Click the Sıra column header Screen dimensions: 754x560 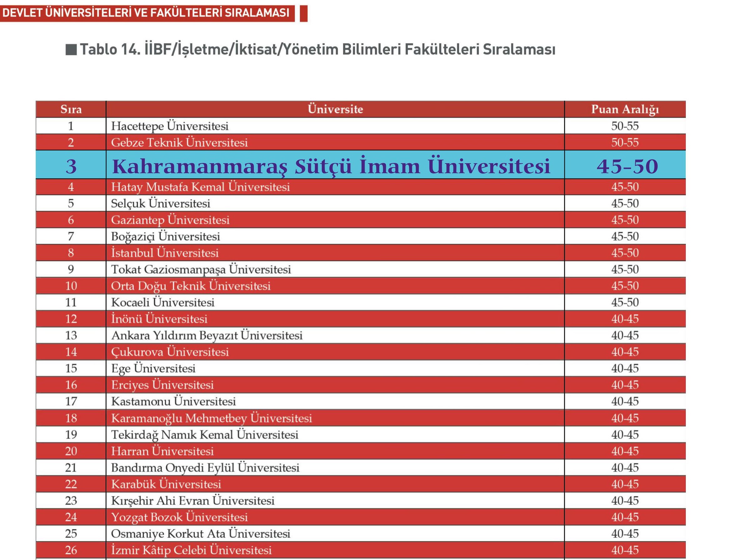click(x=71, y=109)
